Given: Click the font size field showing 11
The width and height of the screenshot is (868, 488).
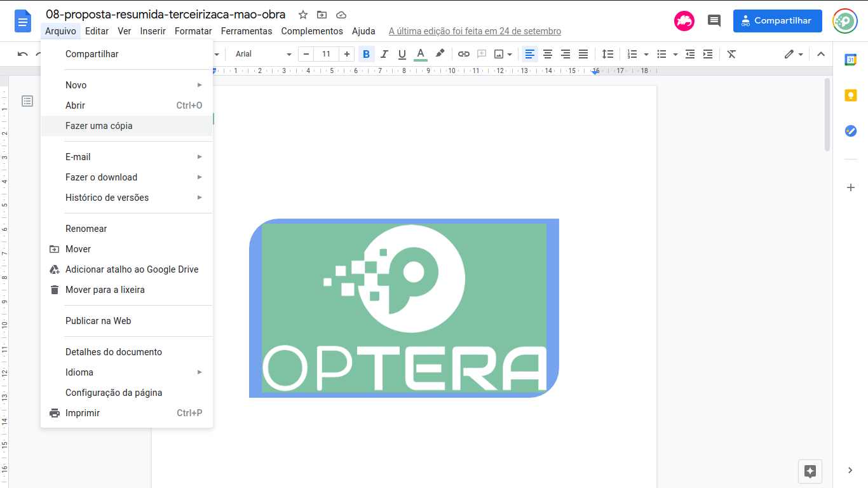Looking at the screenshot, I should pyautogui.click(x=326, y=54).
